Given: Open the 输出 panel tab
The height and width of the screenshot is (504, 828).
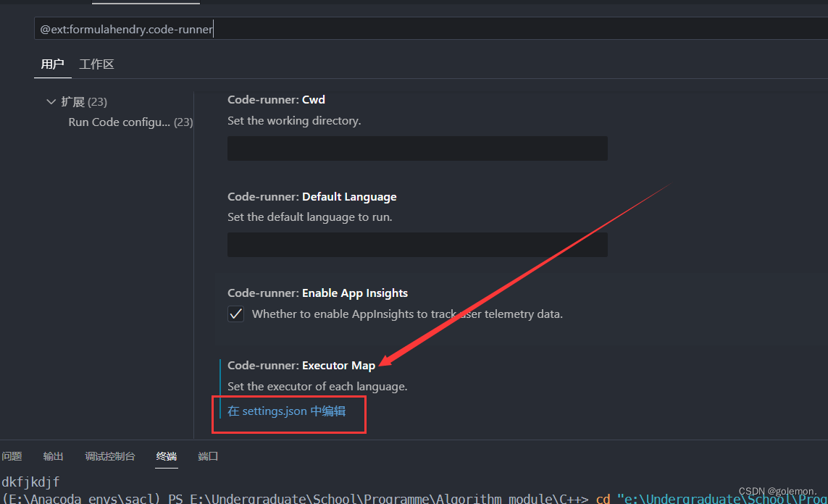Looking at the screenshot, I should [x=52, y=456].
